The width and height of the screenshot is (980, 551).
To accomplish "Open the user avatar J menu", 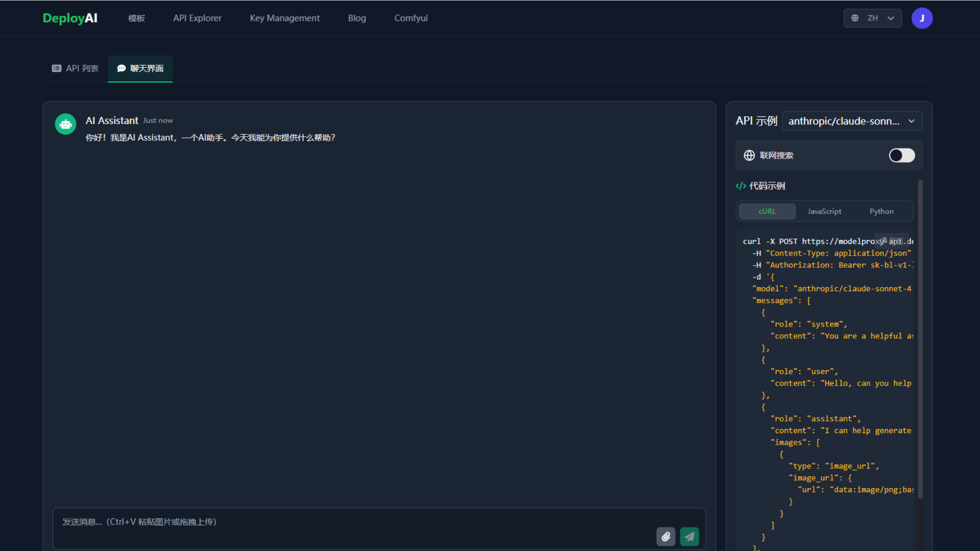I will 922,18.
